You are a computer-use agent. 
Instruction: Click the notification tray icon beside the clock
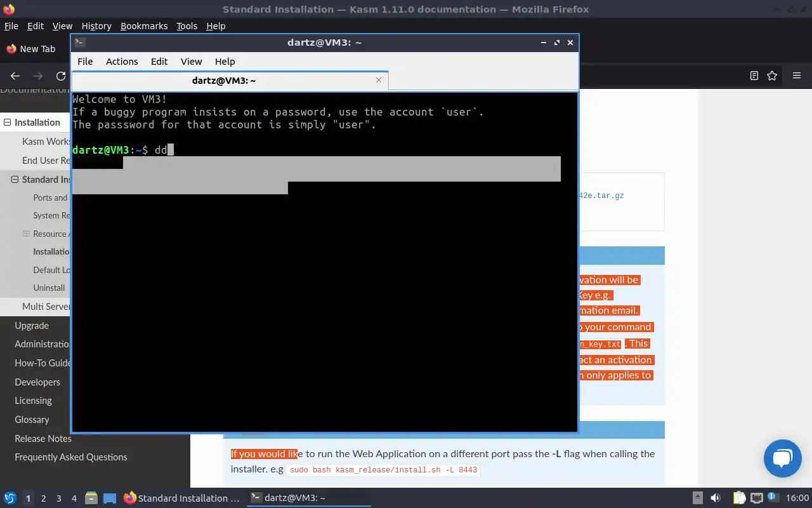773,498
